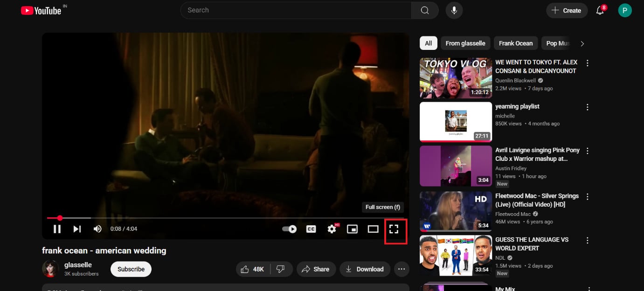Start voice search with the microphone

[x=454, y=10]
